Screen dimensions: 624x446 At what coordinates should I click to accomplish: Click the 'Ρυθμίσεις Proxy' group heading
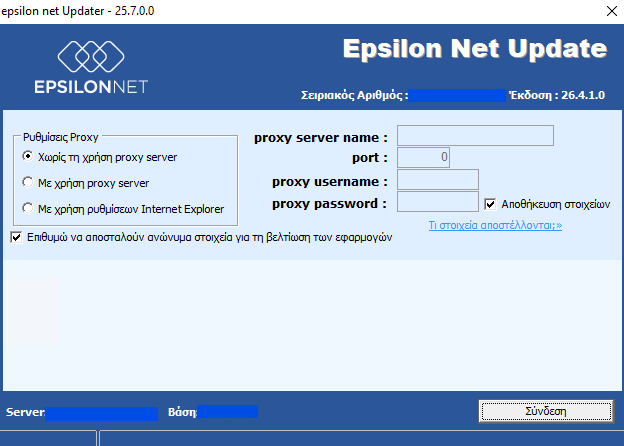60,135
